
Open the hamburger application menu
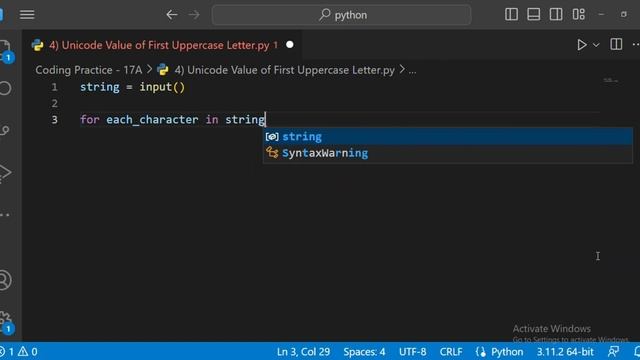tap(27, 15)
